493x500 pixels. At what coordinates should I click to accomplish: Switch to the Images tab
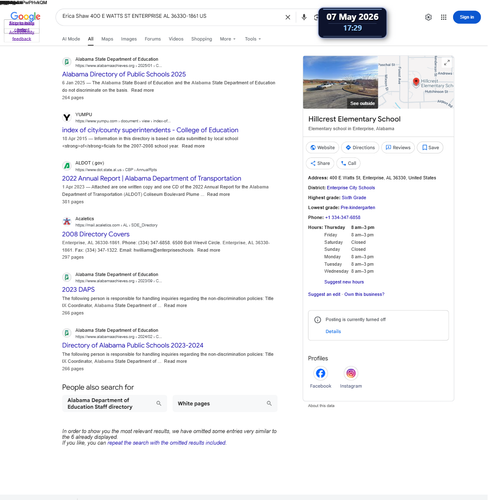tap(130, 39)
